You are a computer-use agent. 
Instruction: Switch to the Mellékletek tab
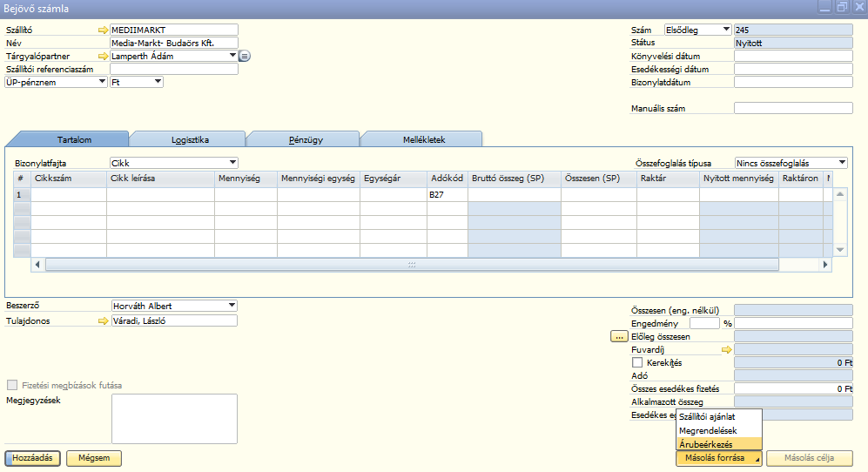pyautogui.click(x=424, y=139)
